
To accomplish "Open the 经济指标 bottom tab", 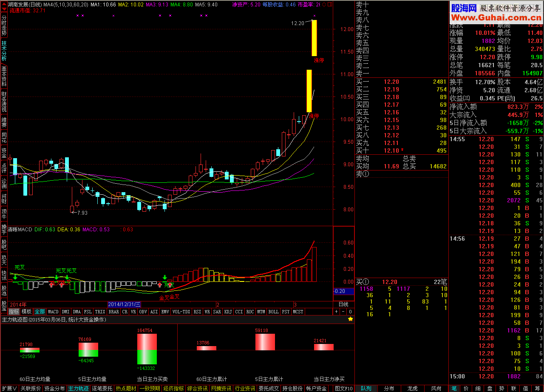I will [x=173, y=389].
